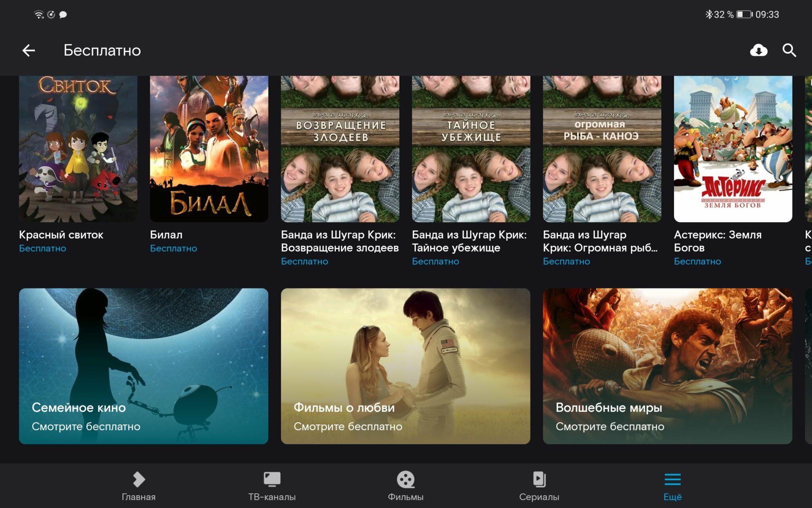Image resolution: width=812 pixels, height=508 pixels.
Task: Open the Семейное кино collection banner
Action: [x=144, y=366]
